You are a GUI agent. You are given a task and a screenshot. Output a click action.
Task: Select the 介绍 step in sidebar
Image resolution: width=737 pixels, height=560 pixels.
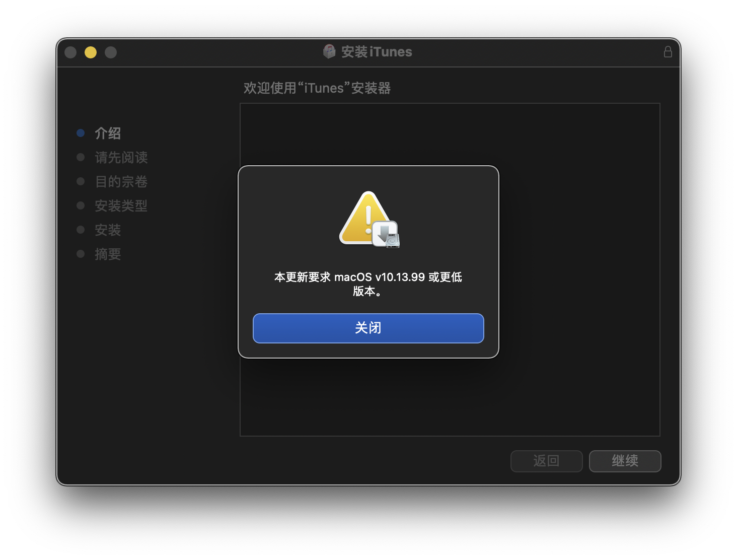(108, 133)
